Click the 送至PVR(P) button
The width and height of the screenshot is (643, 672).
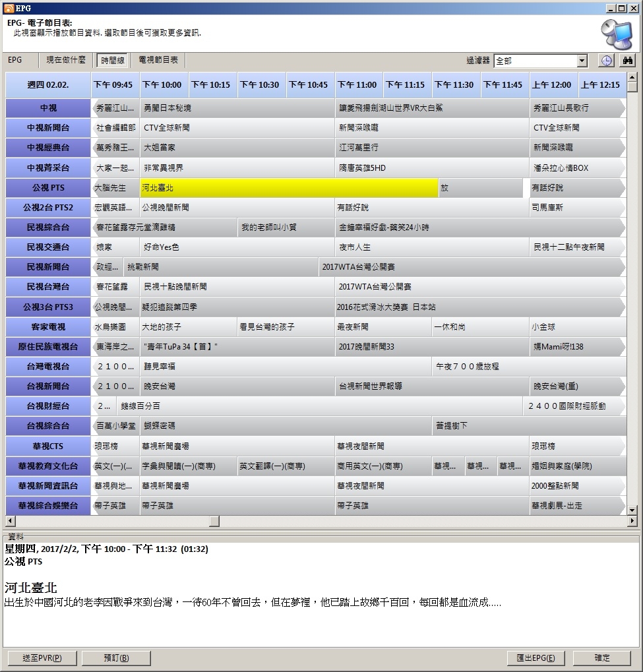(42, 658)
